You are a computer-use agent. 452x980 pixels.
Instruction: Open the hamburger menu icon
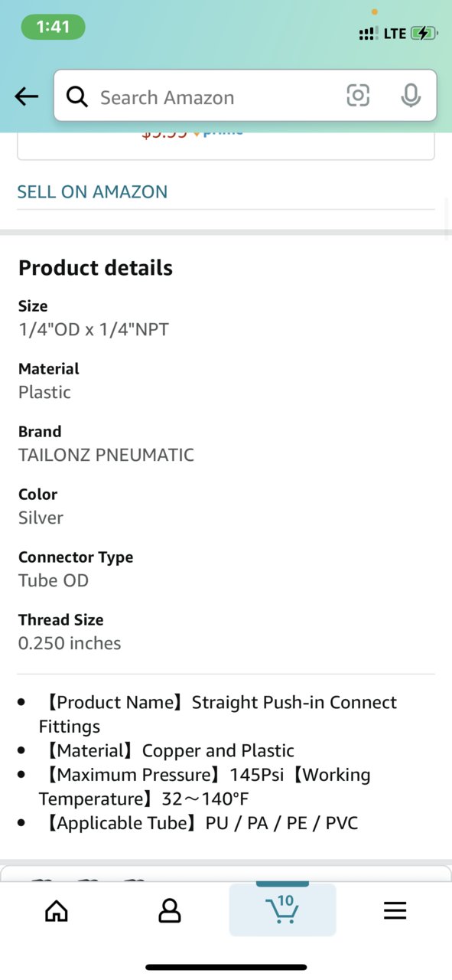pyautogui.click(x=395, y=910)
